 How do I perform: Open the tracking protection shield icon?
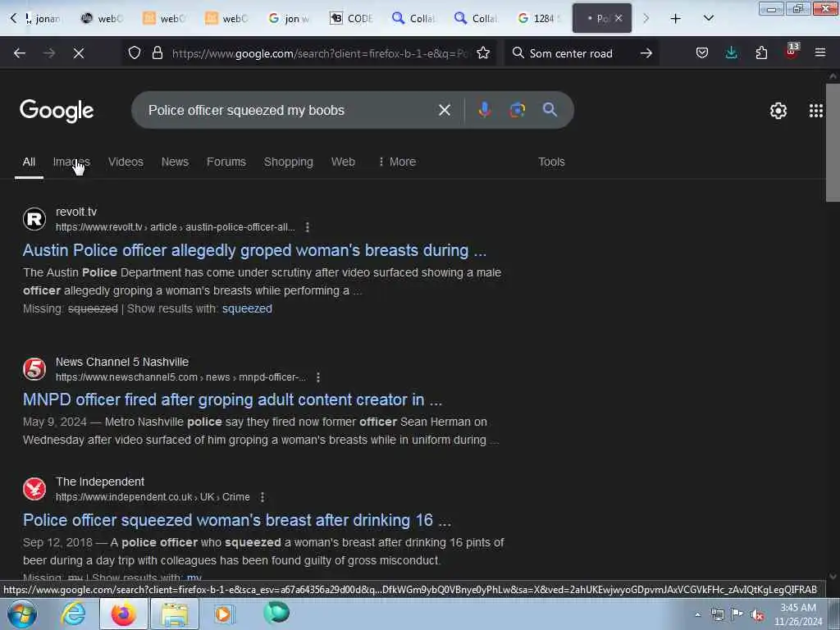(135, 52)
